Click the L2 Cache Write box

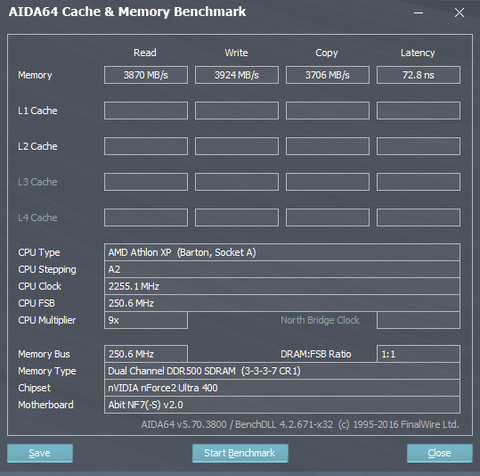click(x=237, y=146)
